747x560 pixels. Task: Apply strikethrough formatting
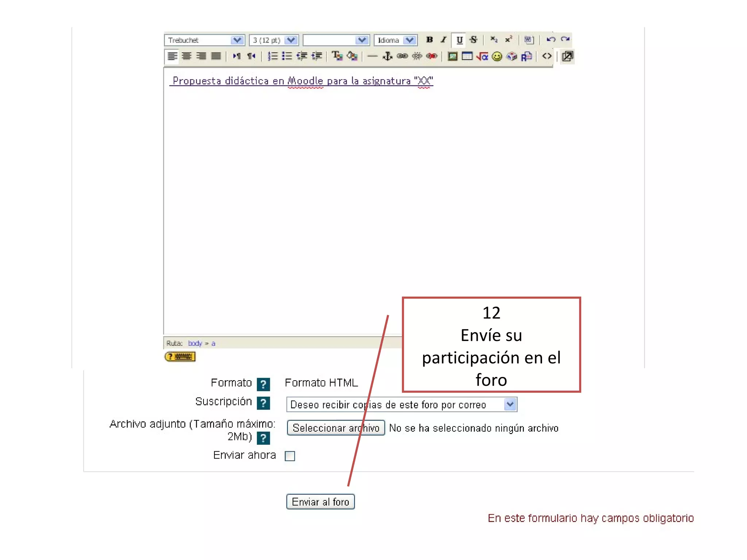click(x=473, y=40)
